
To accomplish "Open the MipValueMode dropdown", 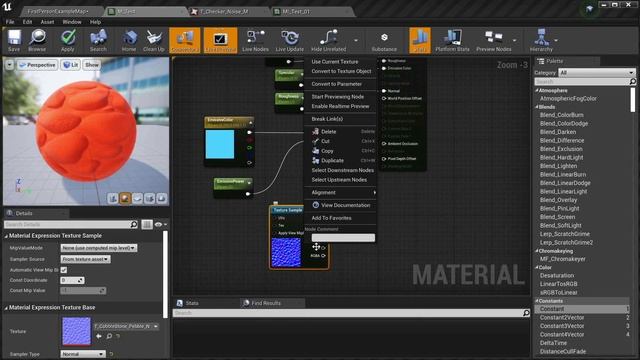I will (99, 248).
